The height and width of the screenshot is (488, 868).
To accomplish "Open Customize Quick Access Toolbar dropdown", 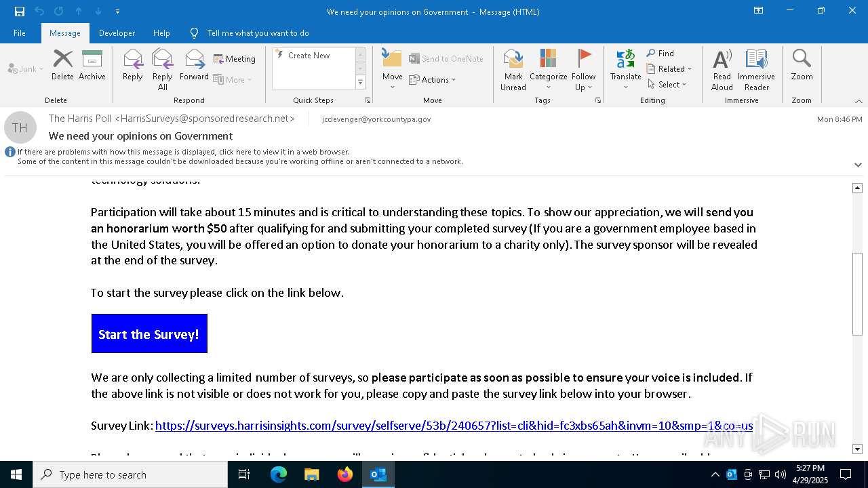I will click(117, 12).
